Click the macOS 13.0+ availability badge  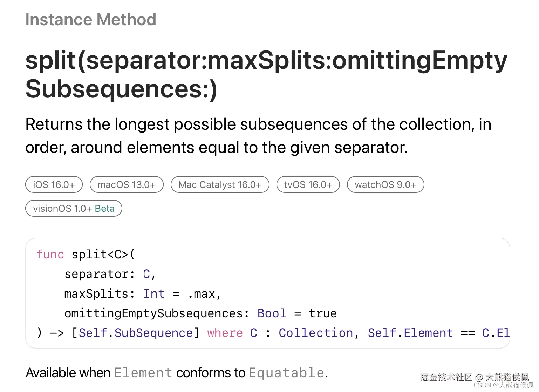pyautogui.click(x=127, y=185)
